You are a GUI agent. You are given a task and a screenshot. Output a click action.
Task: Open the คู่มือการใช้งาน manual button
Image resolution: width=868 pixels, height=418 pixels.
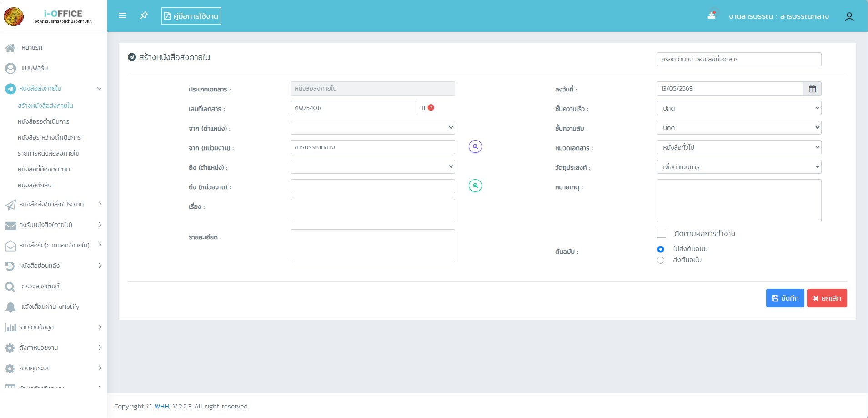coord(191,16)
